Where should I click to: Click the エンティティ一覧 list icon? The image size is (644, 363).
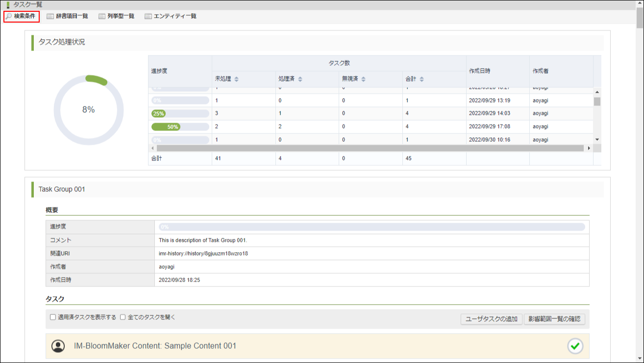point(148,16)
